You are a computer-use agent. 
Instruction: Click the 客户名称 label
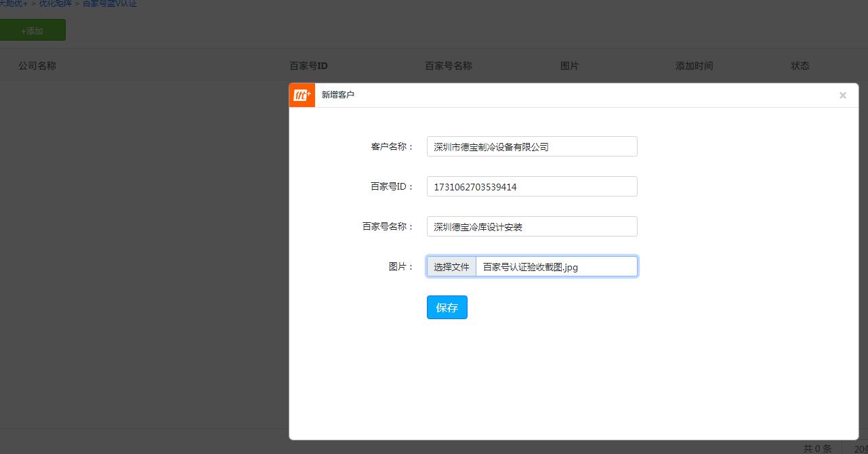point(392,146)
